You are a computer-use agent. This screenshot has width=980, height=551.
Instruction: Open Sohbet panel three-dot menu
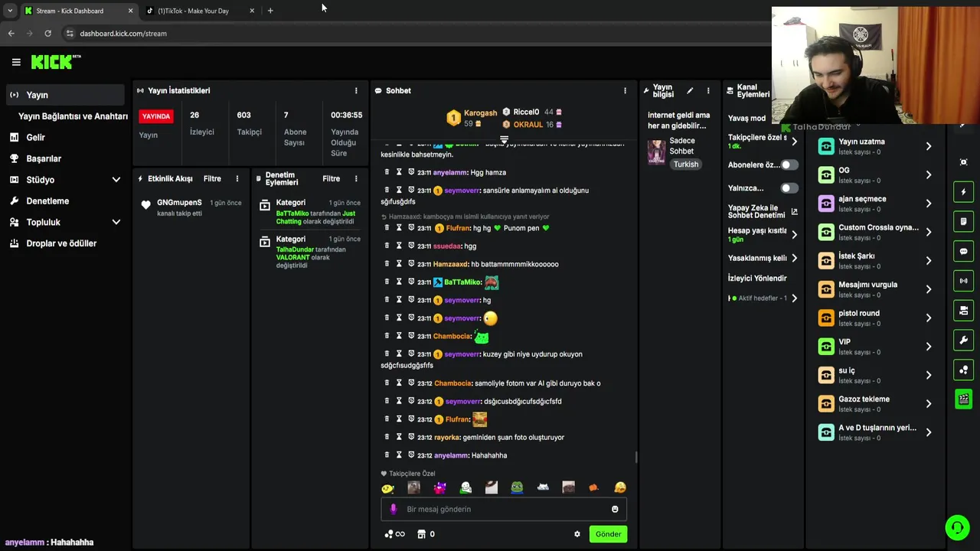point(625,90)
